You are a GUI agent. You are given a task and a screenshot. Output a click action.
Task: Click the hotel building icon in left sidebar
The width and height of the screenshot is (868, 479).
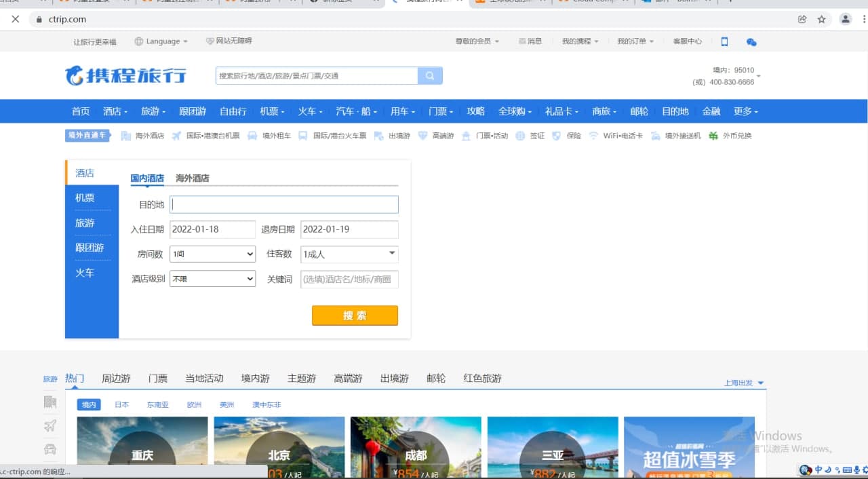[50, 402]
